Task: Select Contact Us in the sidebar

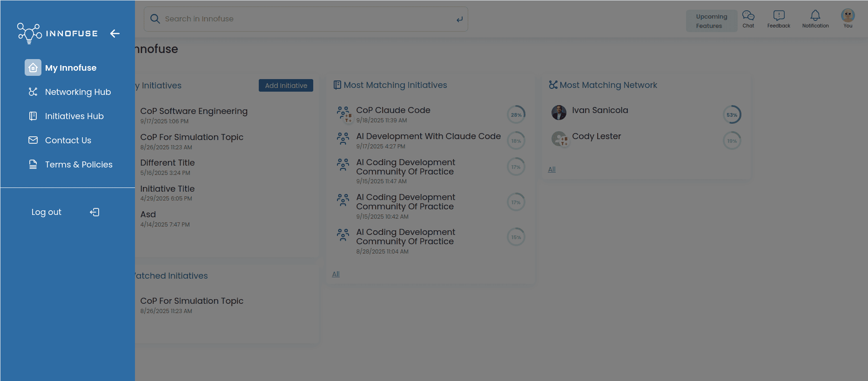Action: coord(68,140)
